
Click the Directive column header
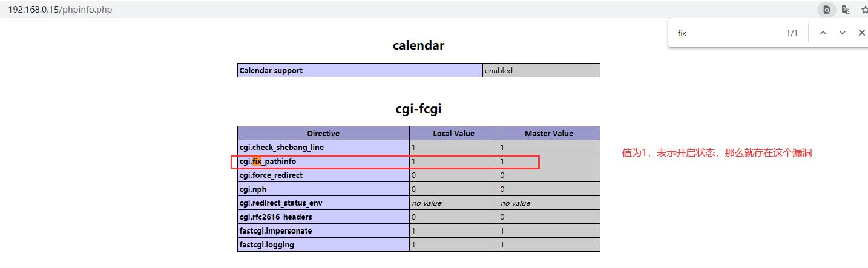(323, 133)
